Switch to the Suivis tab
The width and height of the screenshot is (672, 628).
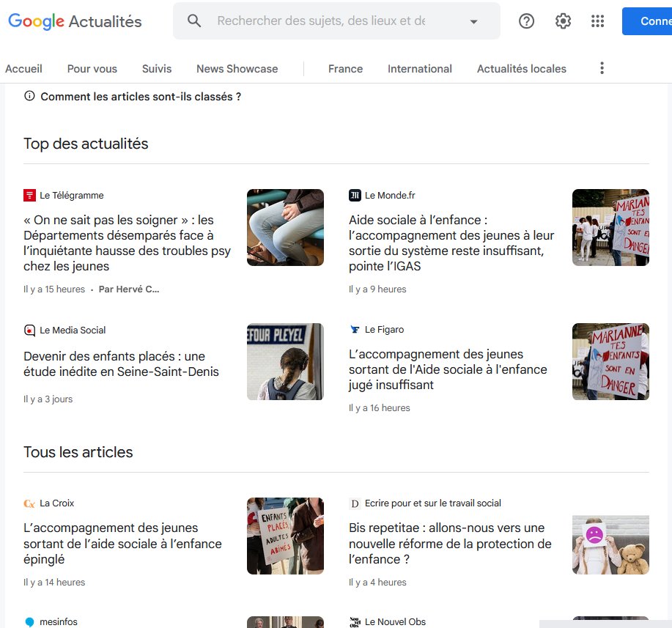(x=157, y=69)
